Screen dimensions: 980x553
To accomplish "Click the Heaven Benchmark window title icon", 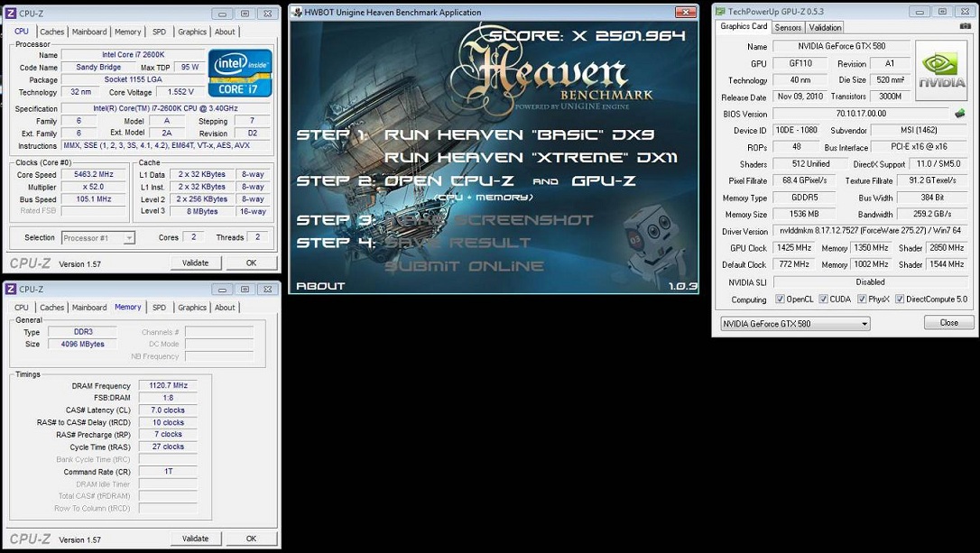I will (x=298, y=13).
